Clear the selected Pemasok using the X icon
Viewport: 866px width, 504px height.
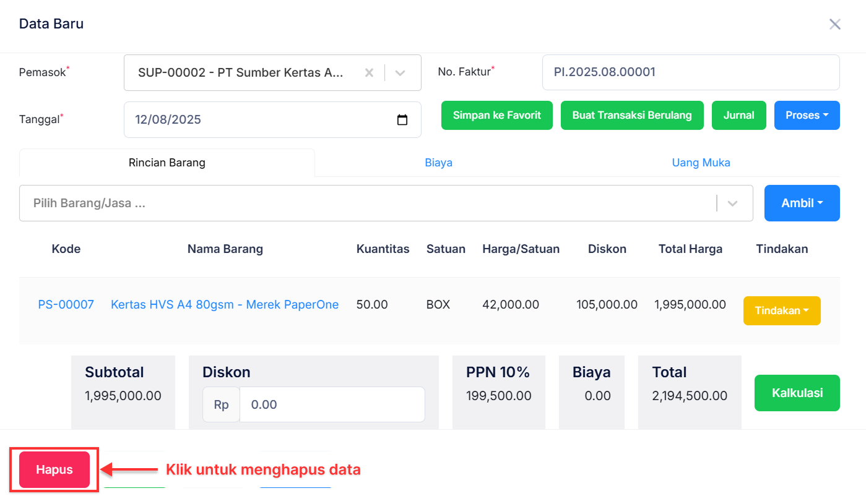(369, 72)
